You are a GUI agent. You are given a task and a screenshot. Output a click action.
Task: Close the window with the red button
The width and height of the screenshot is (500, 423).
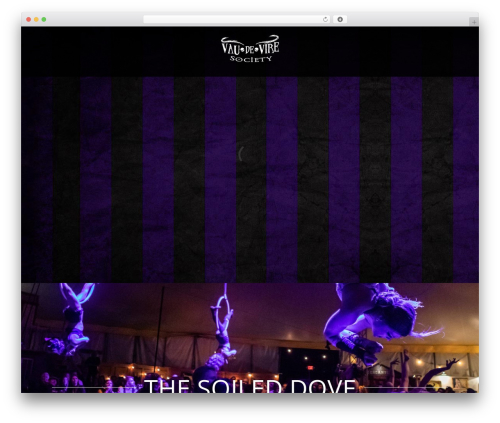click(29, 20)
